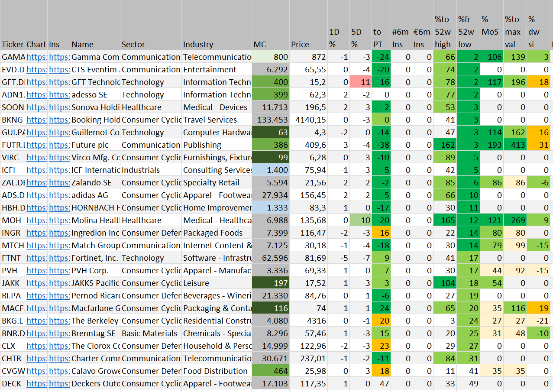553x392 pixels.
Task: Open the Ins link in the Zalando SE row
Action: tap(59, 183)
